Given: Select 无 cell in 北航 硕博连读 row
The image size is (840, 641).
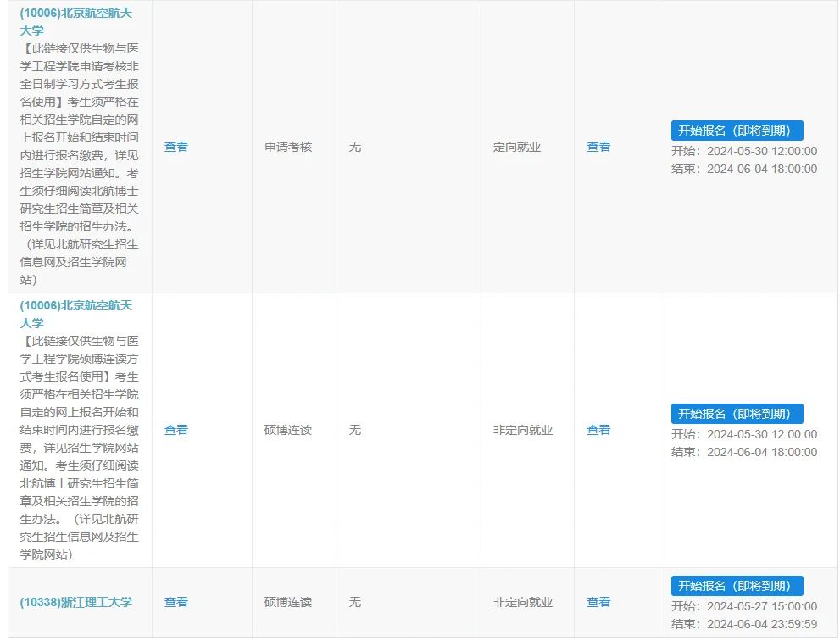Looking at the screenshot, I should pos(355,430).
